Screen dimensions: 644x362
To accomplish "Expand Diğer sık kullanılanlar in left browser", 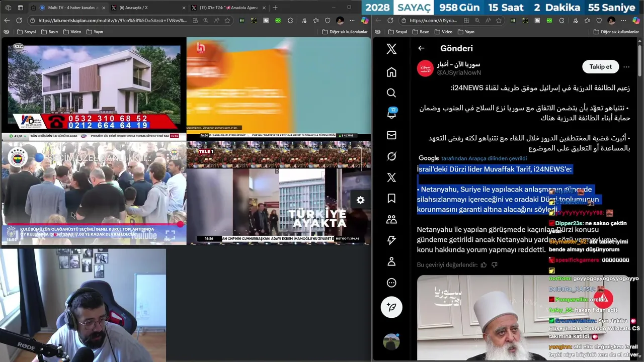I will 345,32.
